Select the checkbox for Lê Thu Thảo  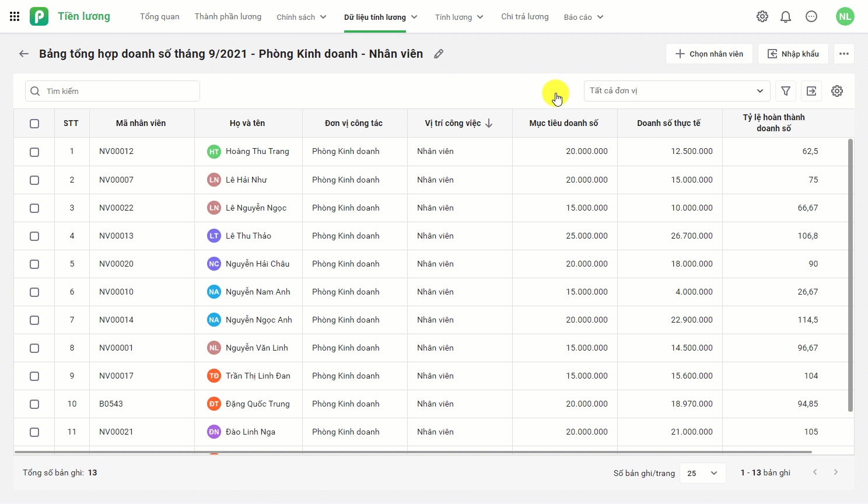[34, 236]
